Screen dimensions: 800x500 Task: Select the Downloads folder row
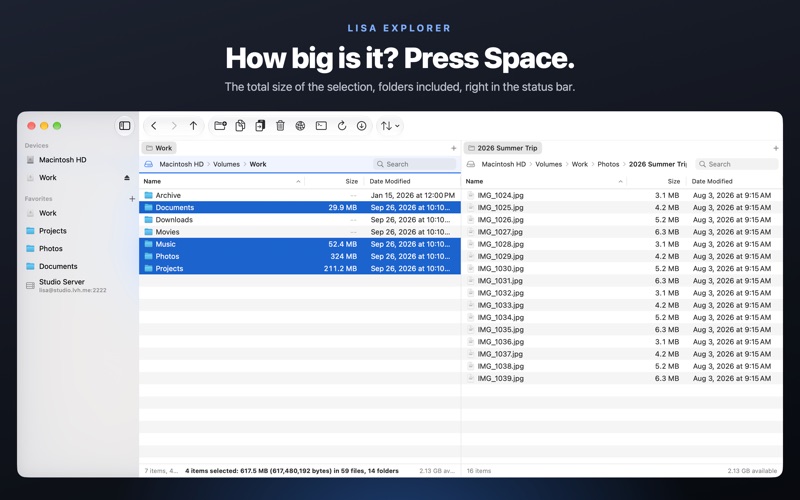point(300,219)
